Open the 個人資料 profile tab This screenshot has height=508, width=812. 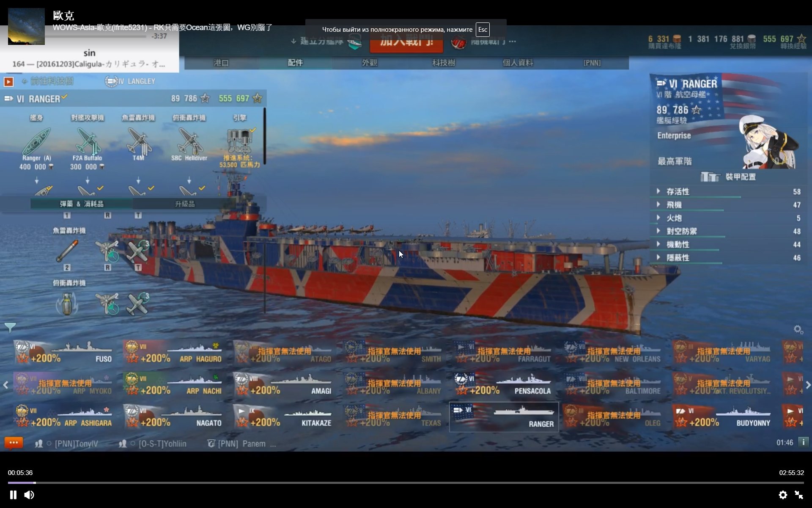[518, 63]
